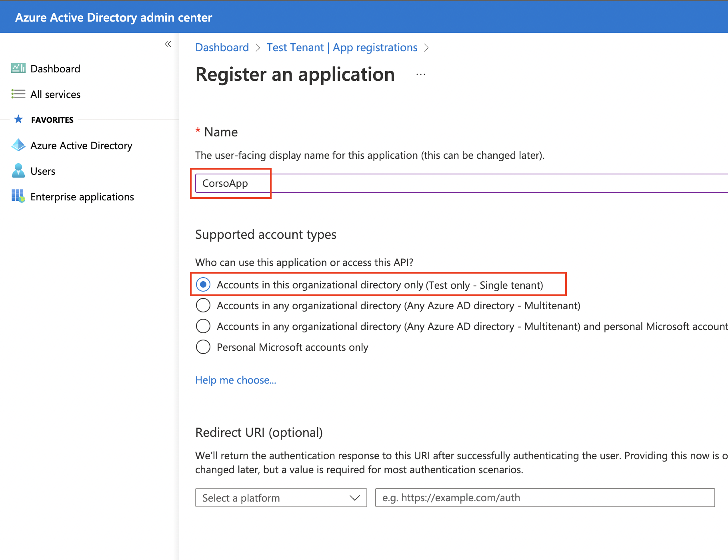Open the ellipsis menu beside Register an application
This screenshot has width=728, height=560.
point(420,74)
